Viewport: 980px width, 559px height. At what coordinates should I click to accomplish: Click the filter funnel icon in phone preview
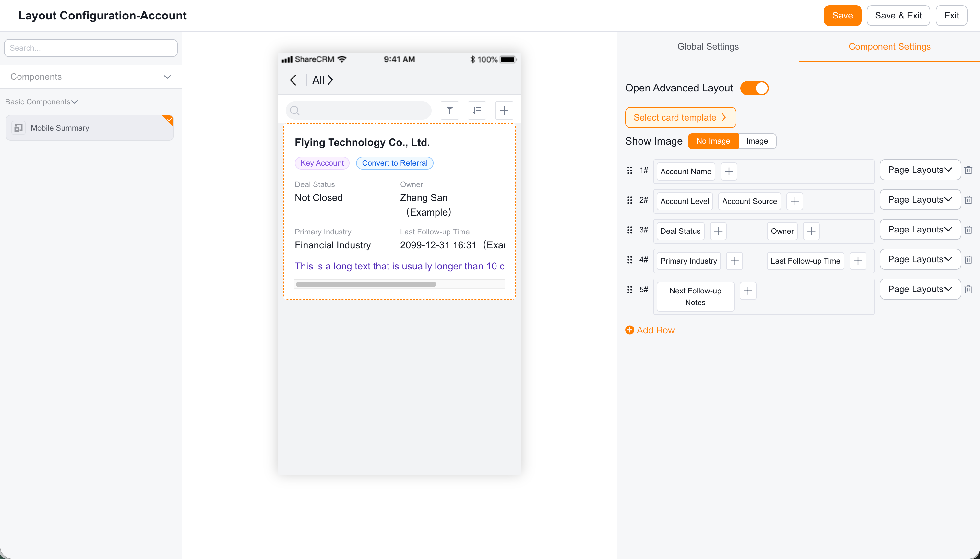(x=449, y=111)
